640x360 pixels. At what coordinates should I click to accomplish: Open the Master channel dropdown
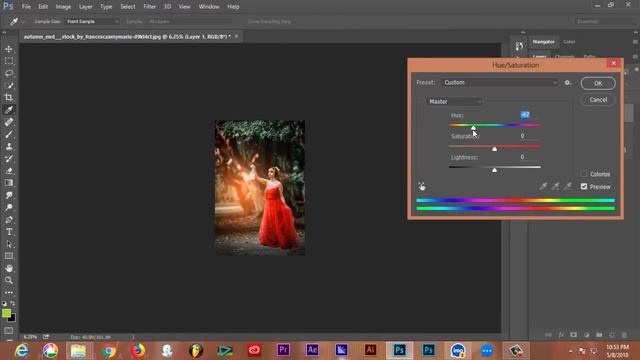click(454, 101)
